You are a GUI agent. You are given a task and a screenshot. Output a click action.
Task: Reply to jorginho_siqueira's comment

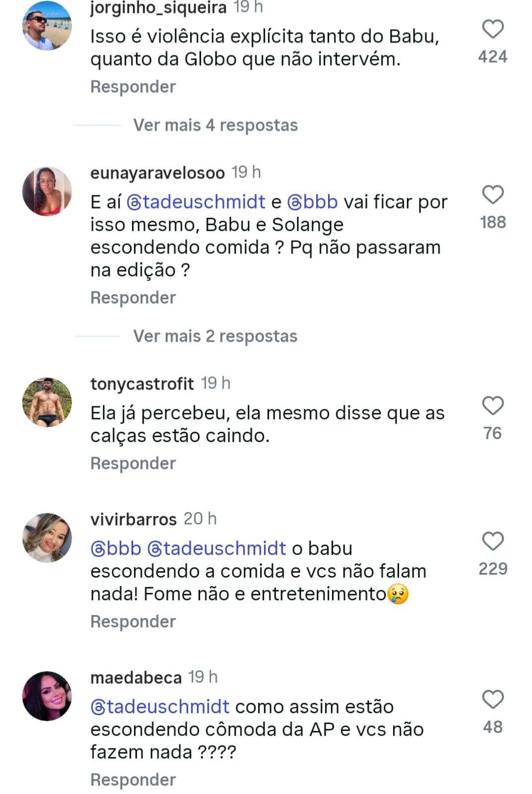[x=133, y=87]
